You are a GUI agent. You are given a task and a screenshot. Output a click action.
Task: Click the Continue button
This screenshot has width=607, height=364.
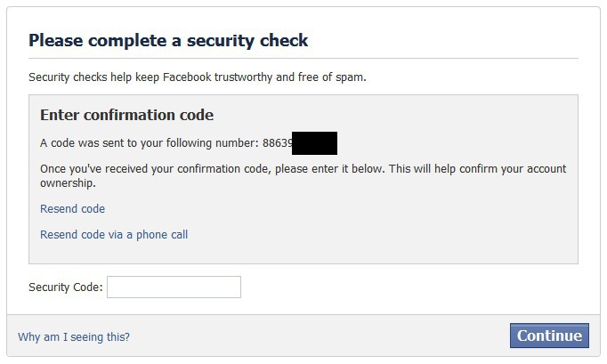pyautogui.click(x=549, y=336)
